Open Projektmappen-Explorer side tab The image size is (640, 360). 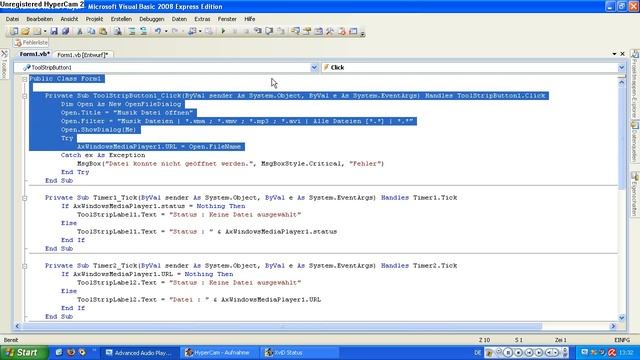635,84
